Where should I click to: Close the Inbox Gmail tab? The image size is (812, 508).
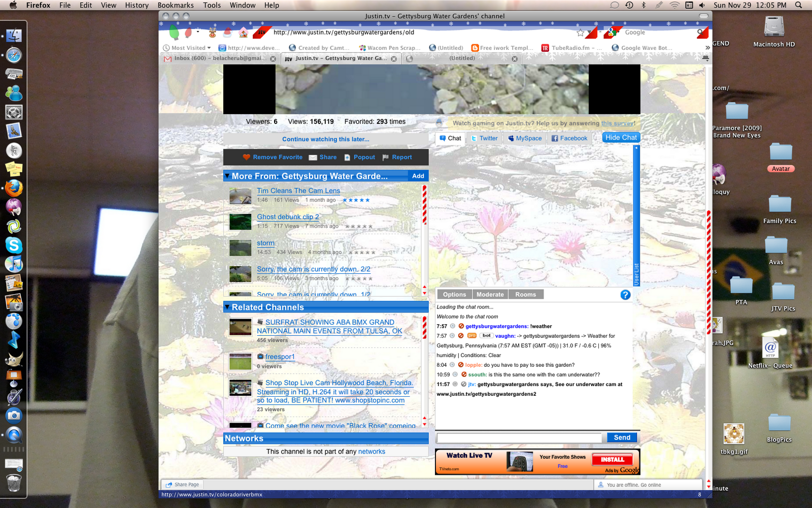pyautogui.click(x=273, y=59)
